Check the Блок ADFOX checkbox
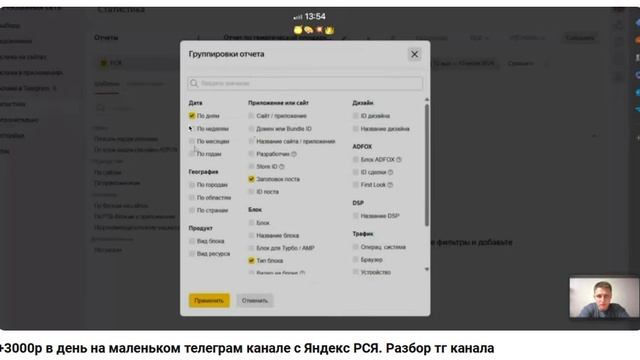This screenshot has width=640, height=360. [x=356, y=160]
